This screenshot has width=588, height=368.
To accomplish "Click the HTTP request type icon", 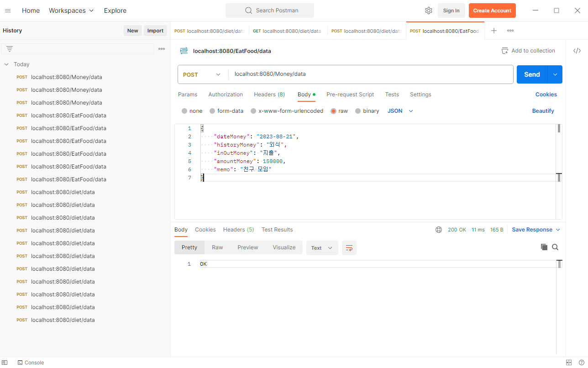I will pos(184,51).
